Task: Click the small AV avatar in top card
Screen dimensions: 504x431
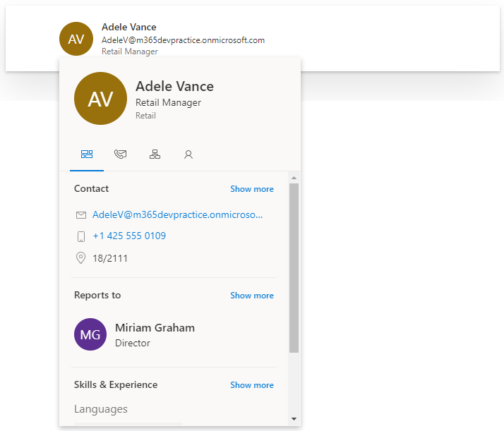Action: 76,40
